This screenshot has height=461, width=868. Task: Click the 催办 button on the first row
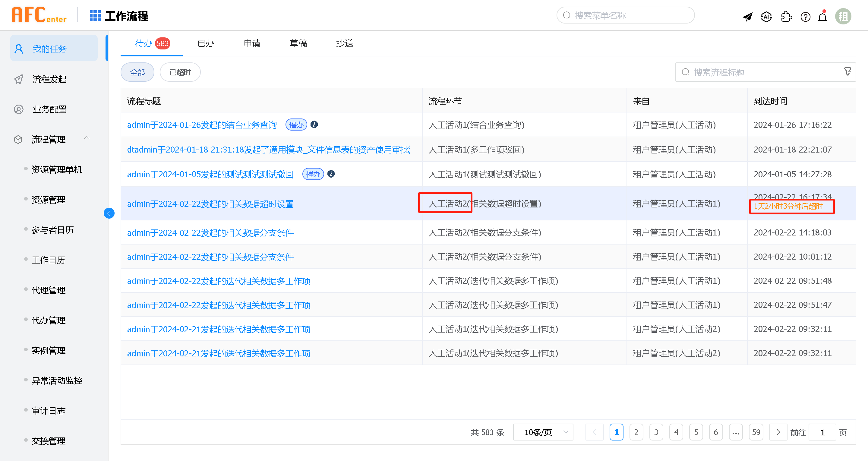point(296,124)
